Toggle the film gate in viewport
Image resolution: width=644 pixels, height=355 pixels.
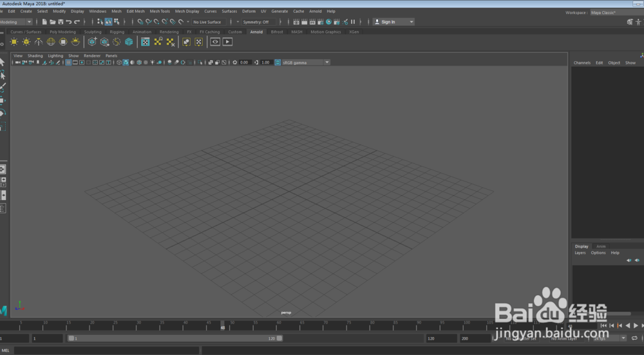[x=75, y=62]
